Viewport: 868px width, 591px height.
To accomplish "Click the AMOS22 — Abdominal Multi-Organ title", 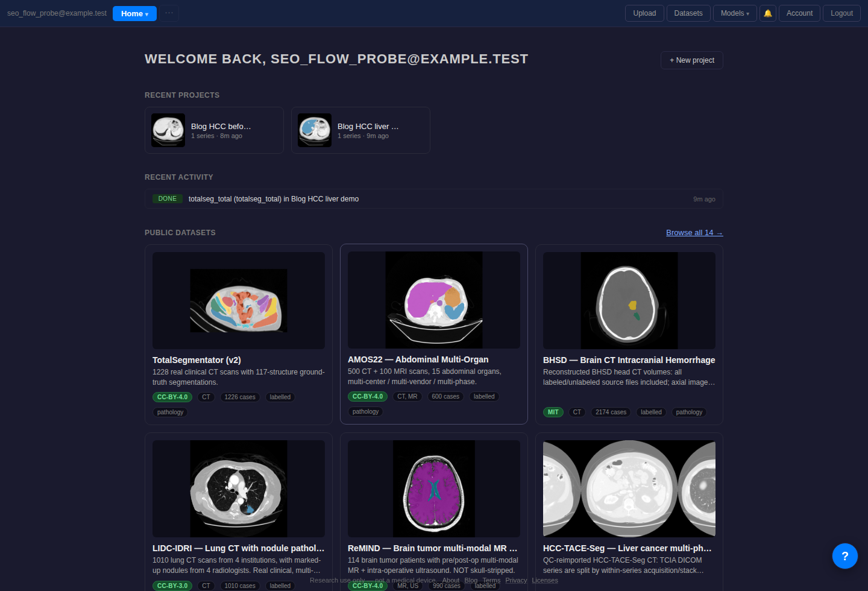I will [418, 359].
